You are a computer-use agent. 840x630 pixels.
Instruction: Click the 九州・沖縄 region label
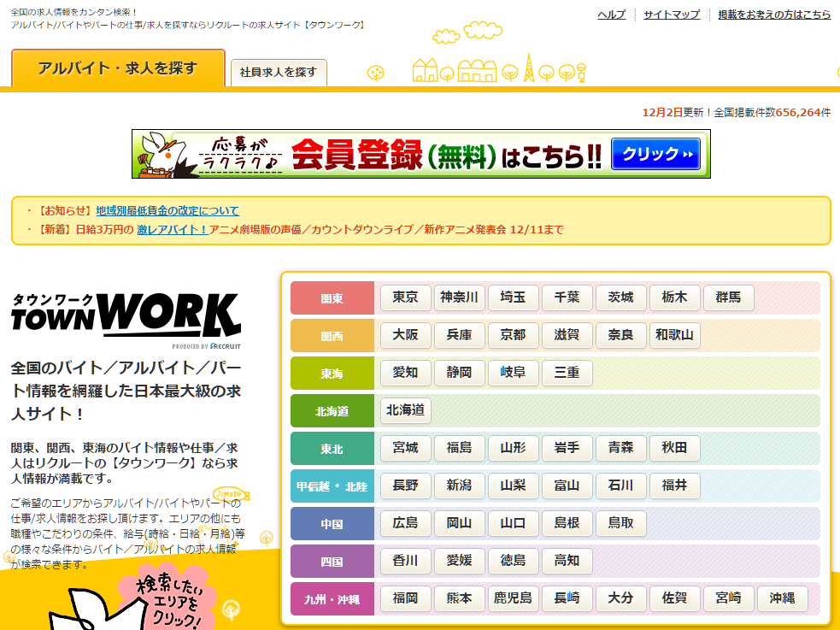point(332,599)
